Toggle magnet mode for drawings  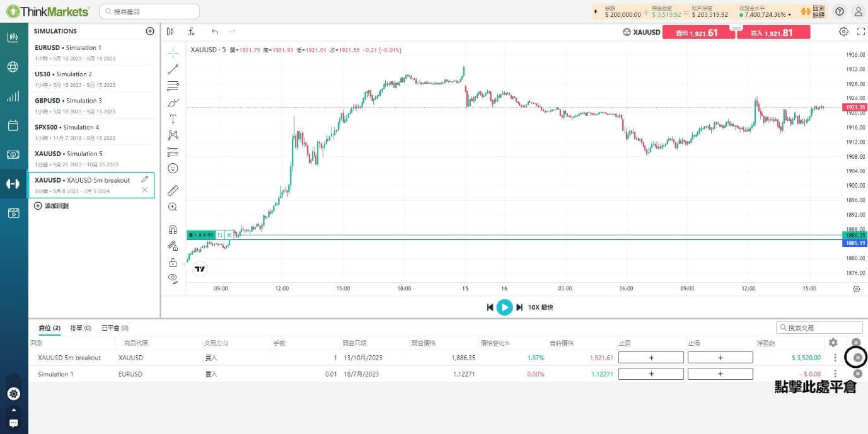click(173, 229)
